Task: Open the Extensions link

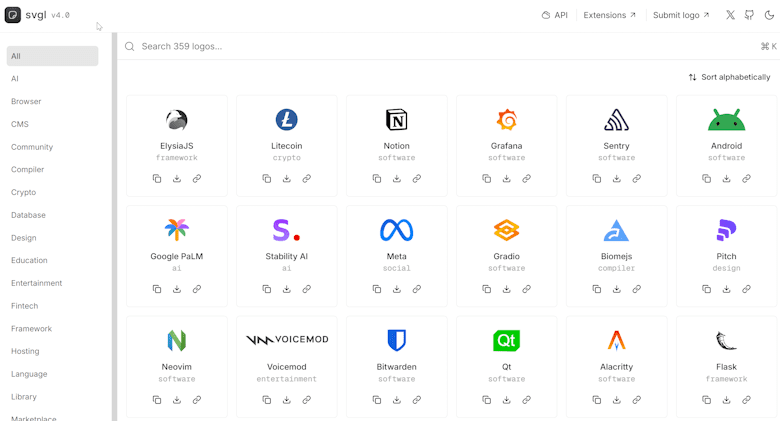Action: click(610, 15)
